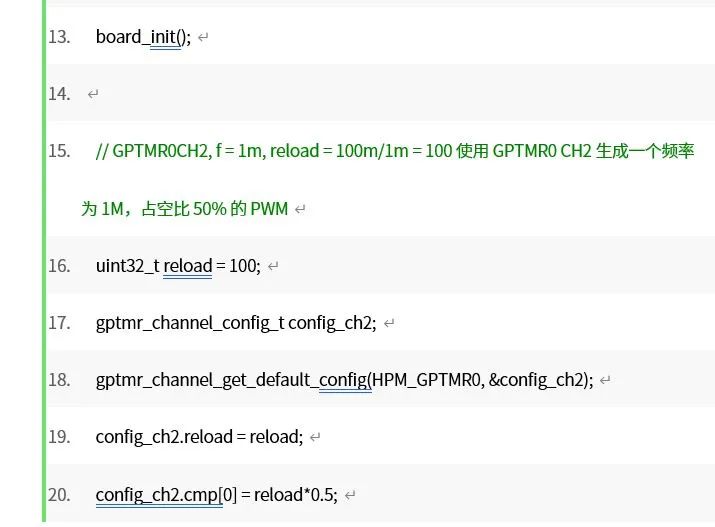Click the uint32_t type keyword
This screenshot has height=527, width=715.
click(x=127, y=266)
